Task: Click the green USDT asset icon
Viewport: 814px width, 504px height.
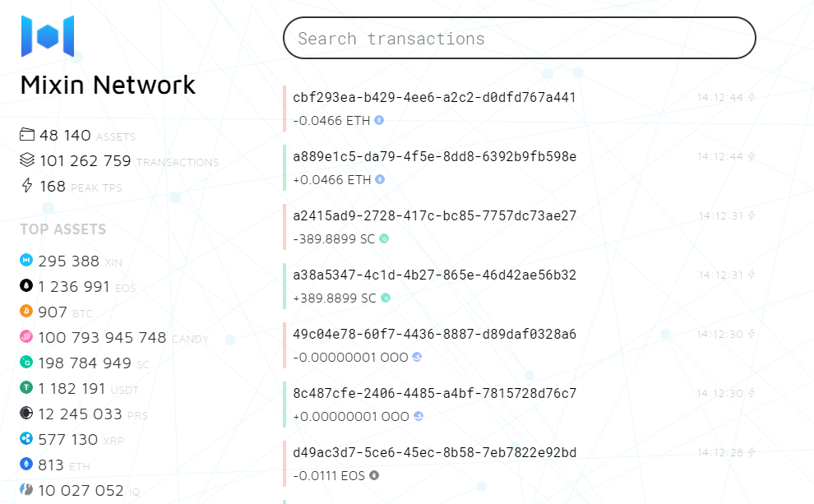Action: click(x=26, y=388)
